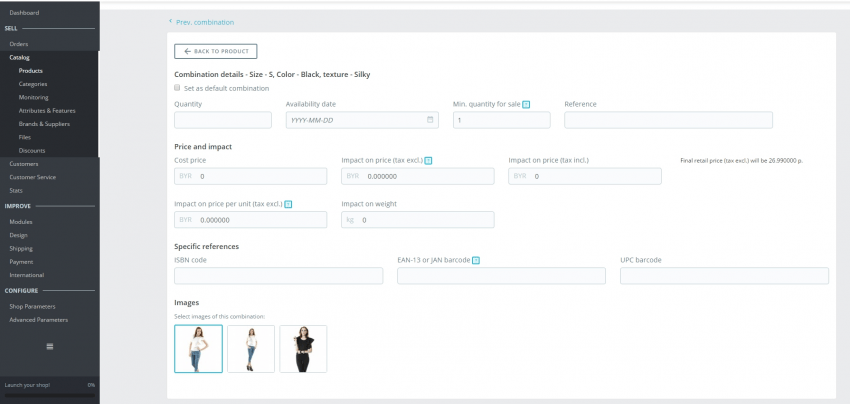Tick Set as default combination checkbox
850x404 pixels.
[177, 88]
